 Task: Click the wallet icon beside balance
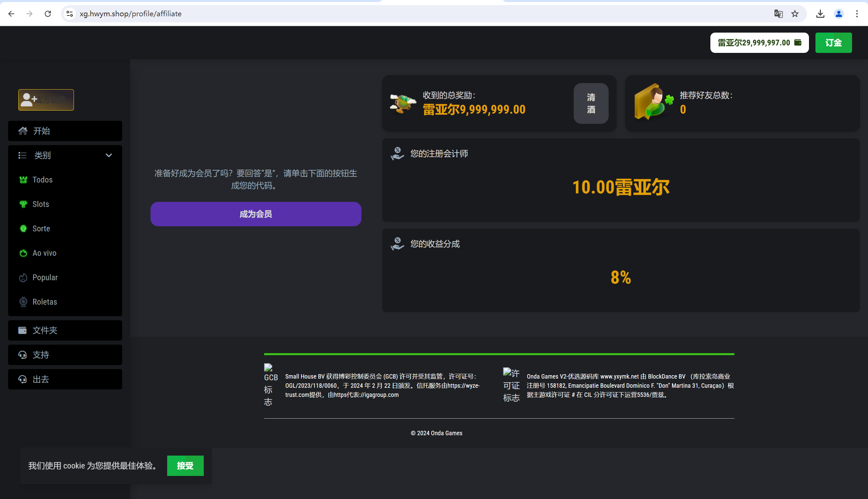click(x=798, y=42)
